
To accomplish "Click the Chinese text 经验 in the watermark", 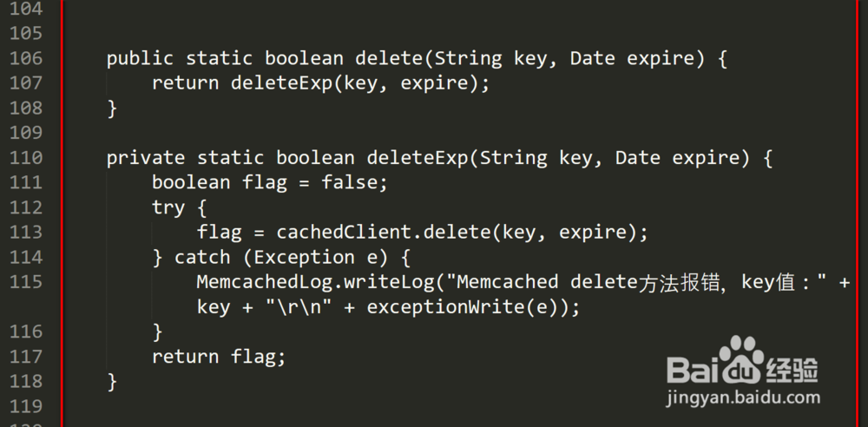I will pyautogui.click(x=790, y=369).
